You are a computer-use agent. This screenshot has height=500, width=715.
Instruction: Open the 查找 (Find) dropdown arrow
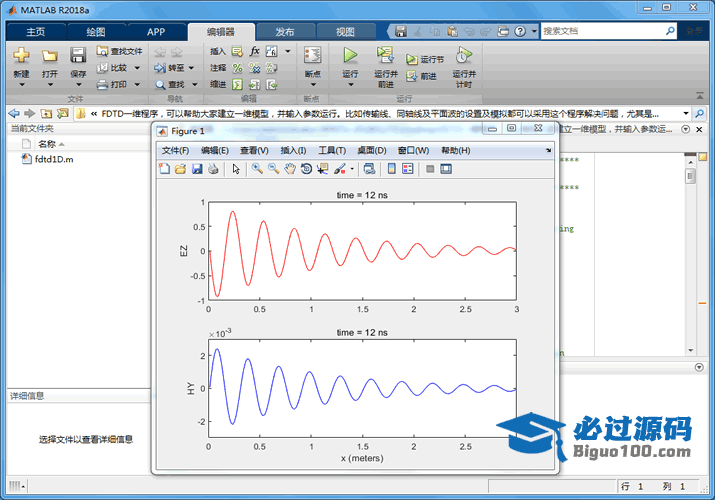[x=195, y=84]
